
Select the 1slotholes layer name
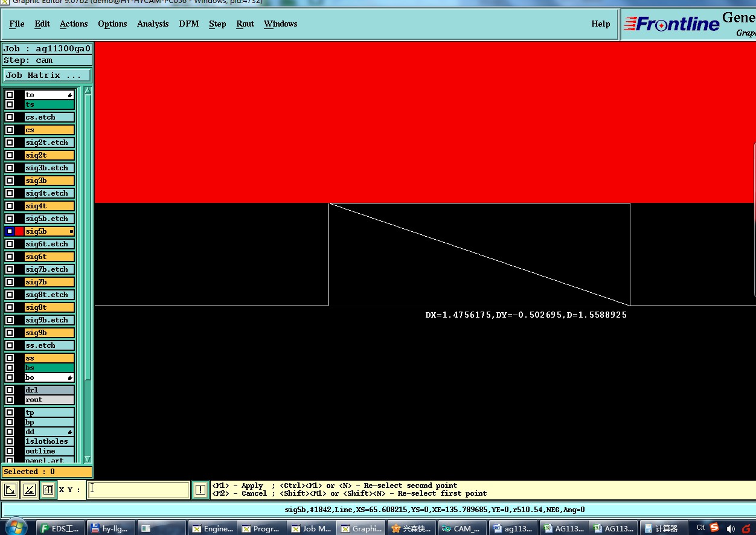[x=50, y=441]
